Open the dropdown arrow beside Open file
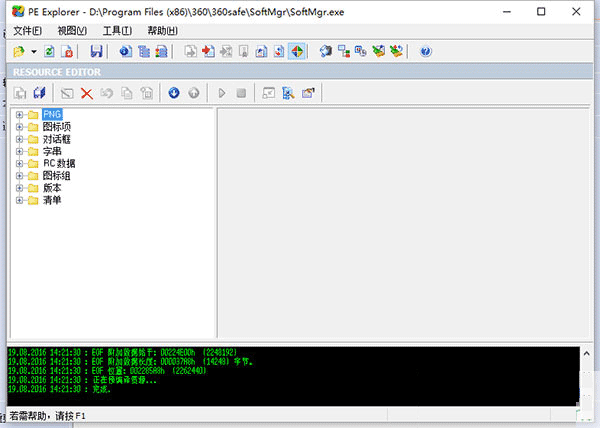 pos(33,51)
